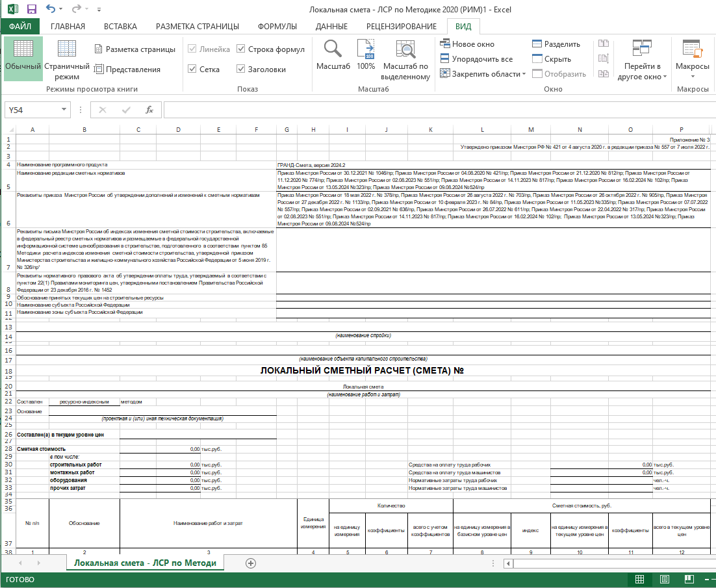
Task: Click the ЛОКАЛЬНЫЙ СМЕТНЫЙ РАСЧЕТ title cell
Action: point(362,370)
